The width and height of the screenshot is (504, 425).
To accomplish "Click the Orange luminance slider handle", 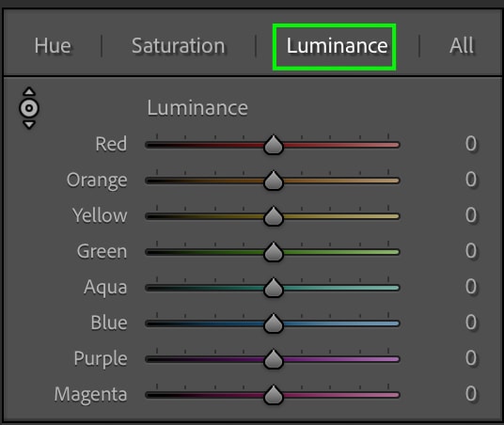I will point(274,181).
